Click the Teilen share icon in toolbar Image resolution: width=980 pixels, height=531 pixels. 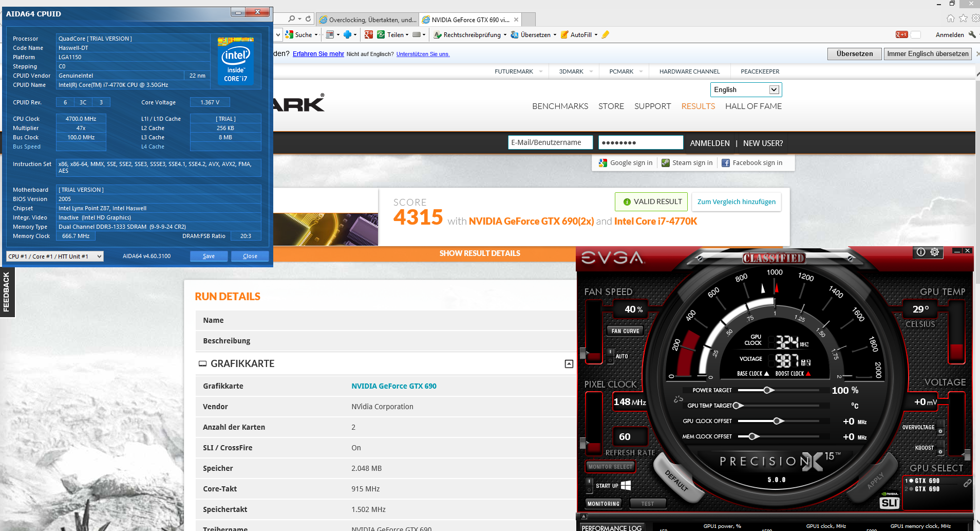381,34
